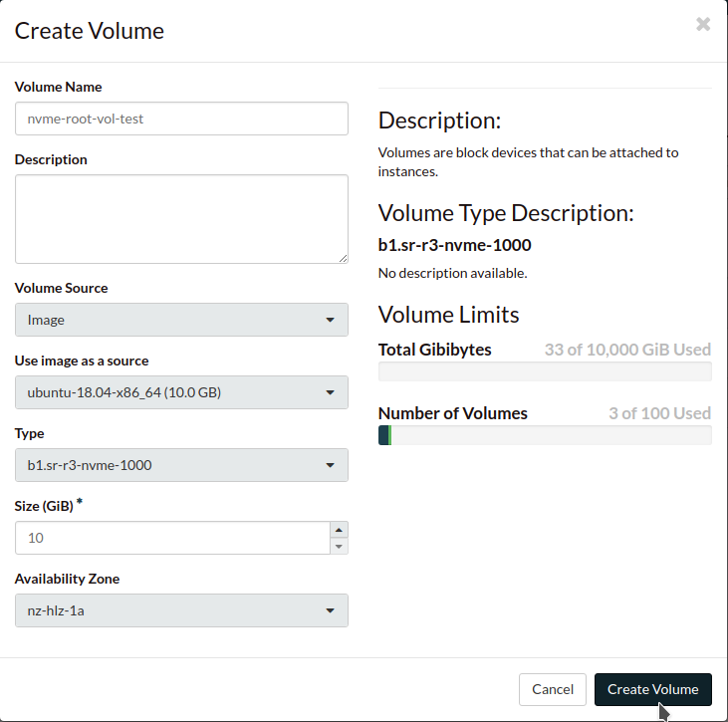Increase size with the up arrow
The image size is (728, 722).
(340, 530)
